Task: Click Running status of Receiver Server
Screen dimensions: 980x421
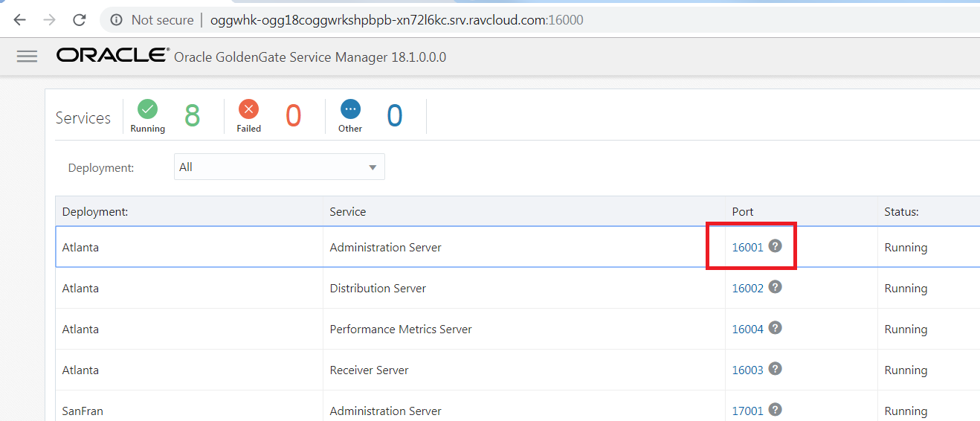Action: pos(906,370)
